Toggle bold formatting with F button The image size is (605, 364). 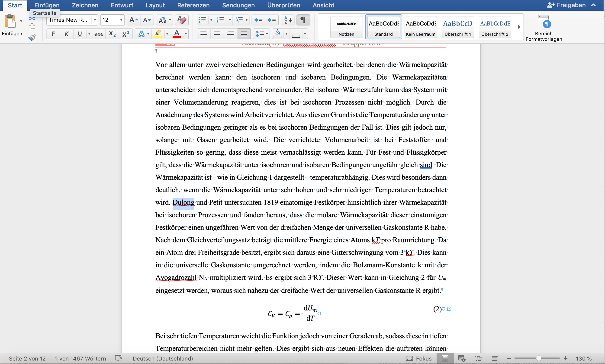pyautogui.click(x=53, y=34)
